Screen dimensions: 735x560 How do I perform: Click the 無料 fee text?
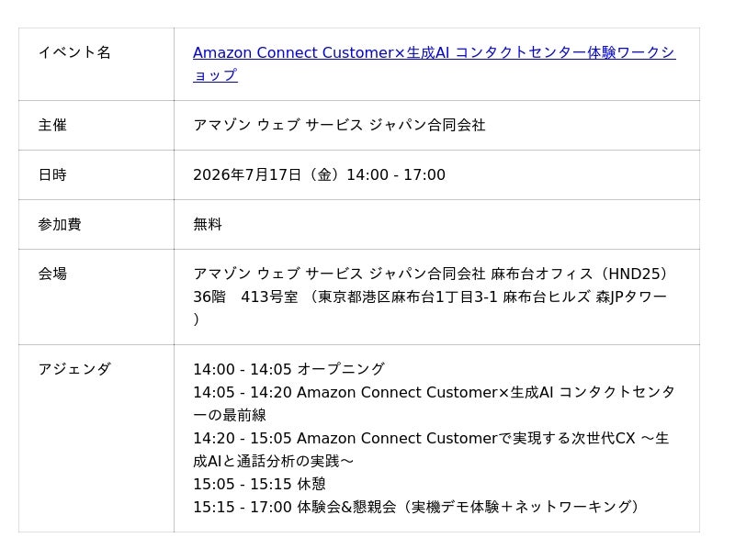pyautogui.click(x=208, y=224)
